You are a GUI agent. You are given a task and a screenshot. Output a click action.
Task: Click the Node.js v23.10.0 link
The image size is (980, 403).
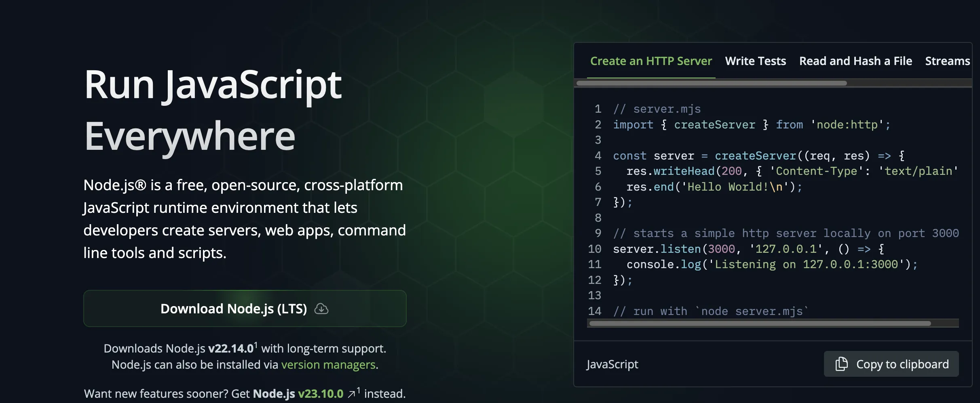click(x=321, y=393)
